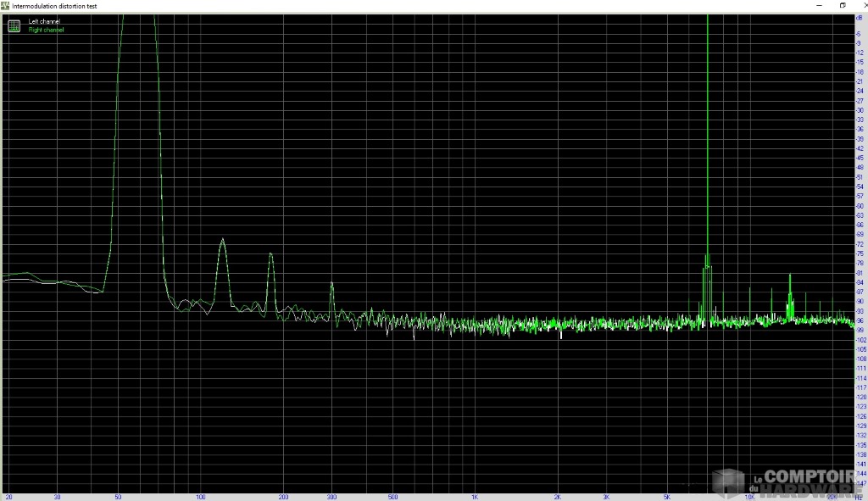Viewport: 868px width, 501px height.
Task: Minimize the Intermodulation distortion test window
Action: point(818,5)
